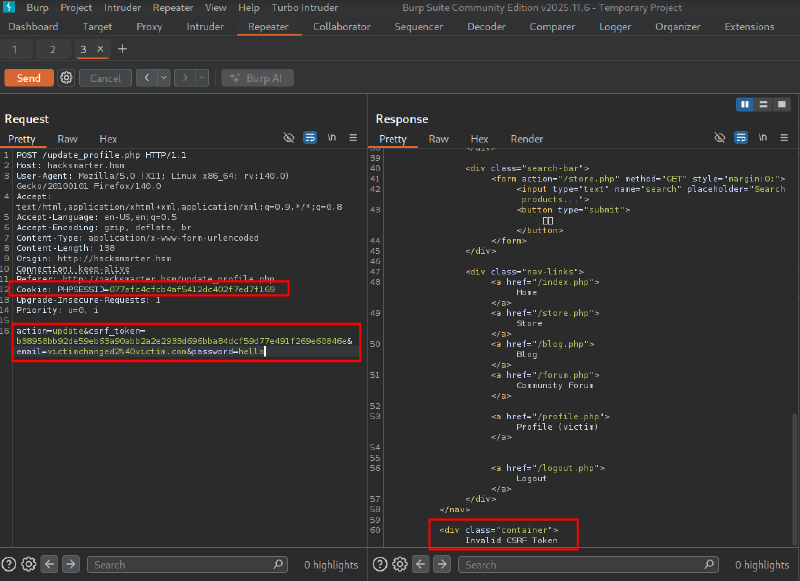Viewport: 800px width, 581px height.
Task: Toggle line wrap in Response panel
Action: [741, 138]
